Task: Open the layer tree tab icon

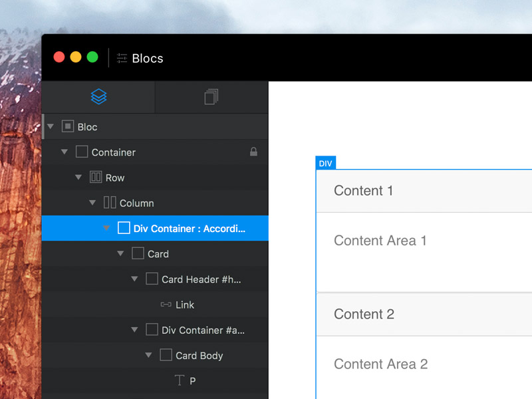Action: point(98,96)
